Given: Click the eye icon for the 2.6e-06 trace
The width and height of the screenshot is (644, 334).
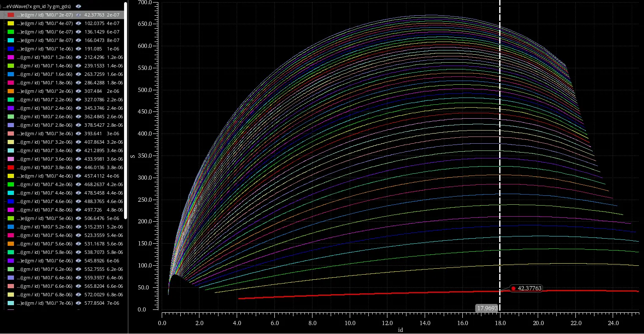Looking at the screenshot, I should (78, 117).
